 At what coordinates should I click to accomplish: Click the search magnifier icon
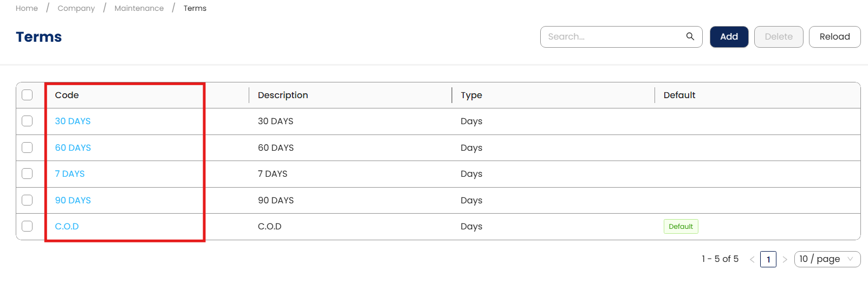point(690,36)
